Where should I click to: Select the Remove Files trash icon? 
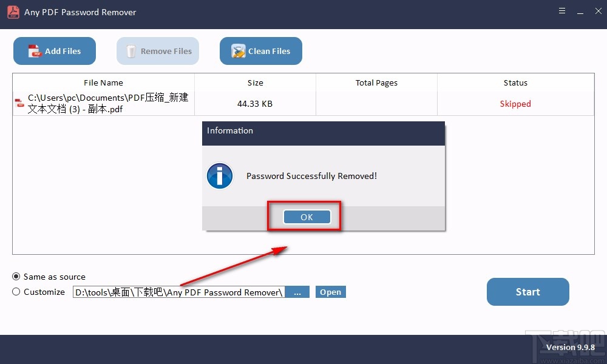tap(131, 51)
